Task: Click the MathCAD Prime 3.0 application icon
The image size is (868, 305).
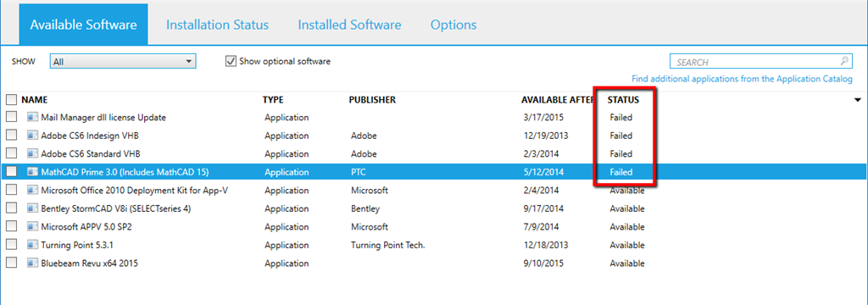Action: 32,172
